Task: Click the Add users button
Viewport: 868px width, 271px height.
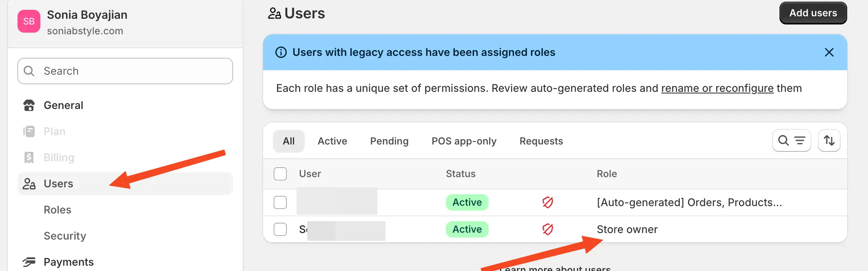Action: point(813,13)
